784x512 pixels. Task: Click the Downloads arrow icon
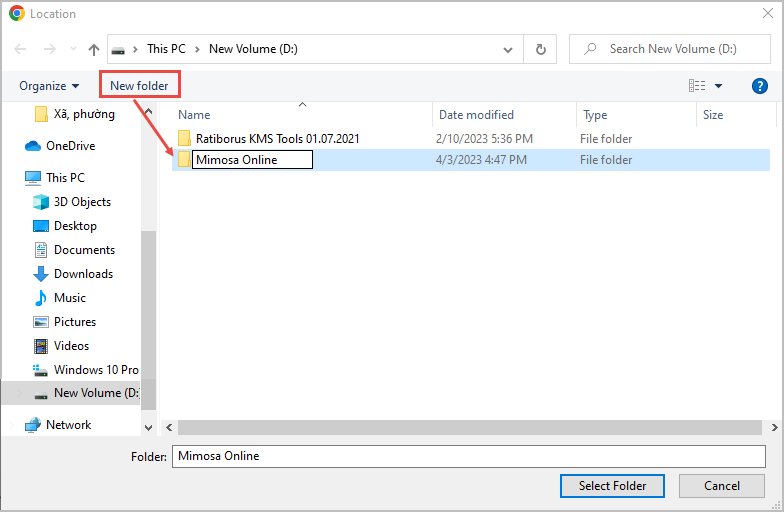coord(40,274)
